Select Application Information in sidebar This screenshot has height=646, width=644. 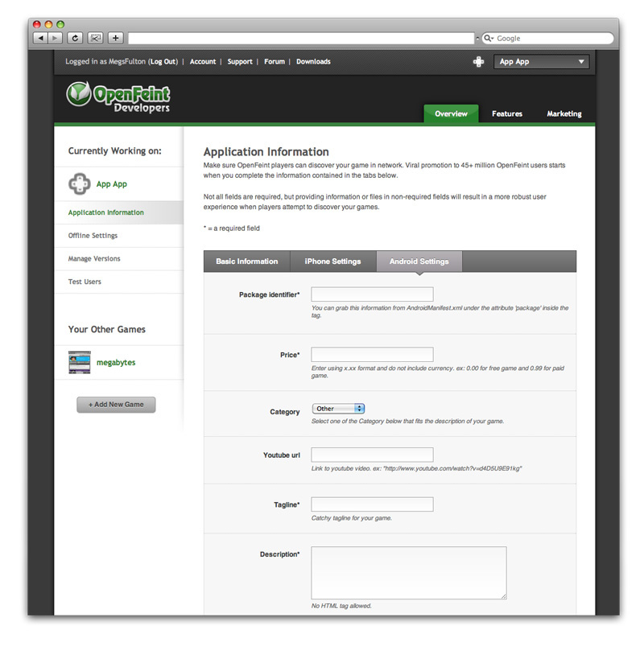(x=119, y=212)
